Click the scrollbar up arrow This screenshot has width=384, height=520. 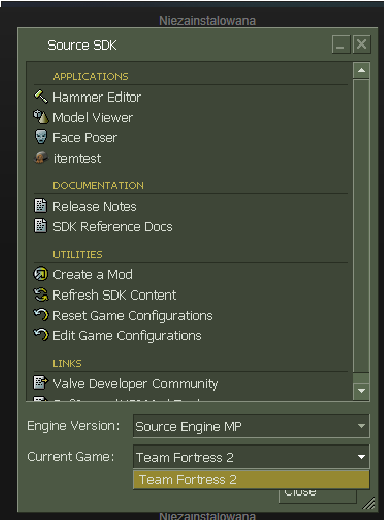tap(361, 70)
